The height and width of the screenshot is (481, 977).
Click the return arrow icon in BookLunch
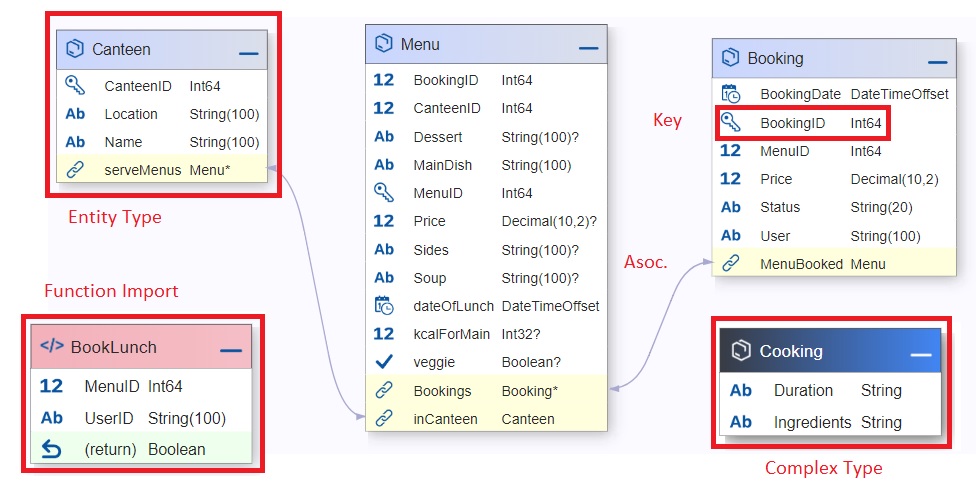tap(52, 449)
